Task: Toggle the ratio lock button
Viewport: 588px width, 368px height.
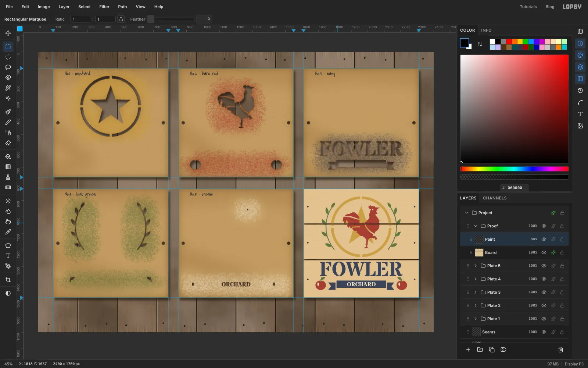Action: 121,19
